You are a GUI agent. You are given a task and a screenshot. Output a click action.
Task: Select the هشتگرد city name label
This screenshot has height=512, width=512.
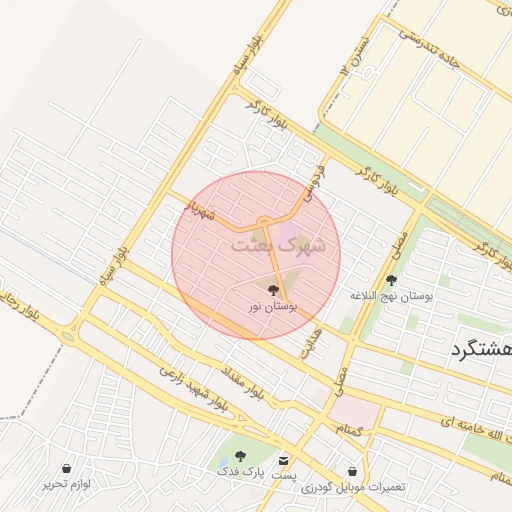point(481,351)
